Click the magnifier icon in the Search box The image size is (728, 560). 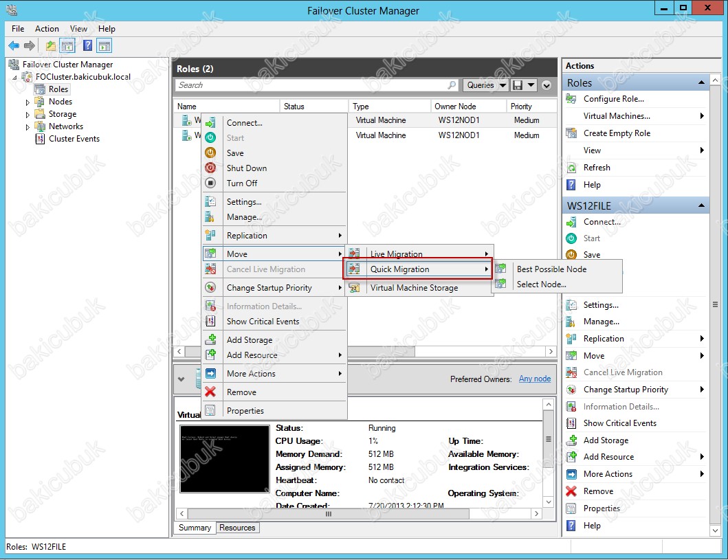pyautogui.click(x=452, y=85)
